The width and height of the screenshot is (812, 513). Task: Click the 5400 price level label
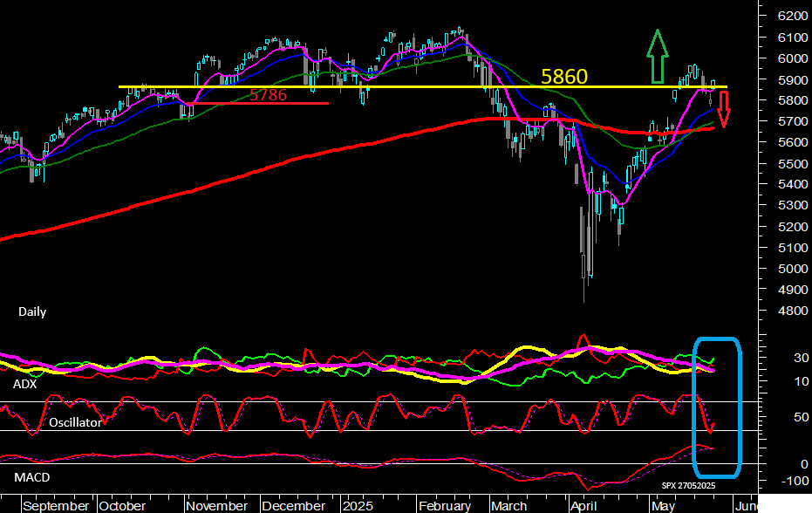pyautogui.click(x=792, y=184)
